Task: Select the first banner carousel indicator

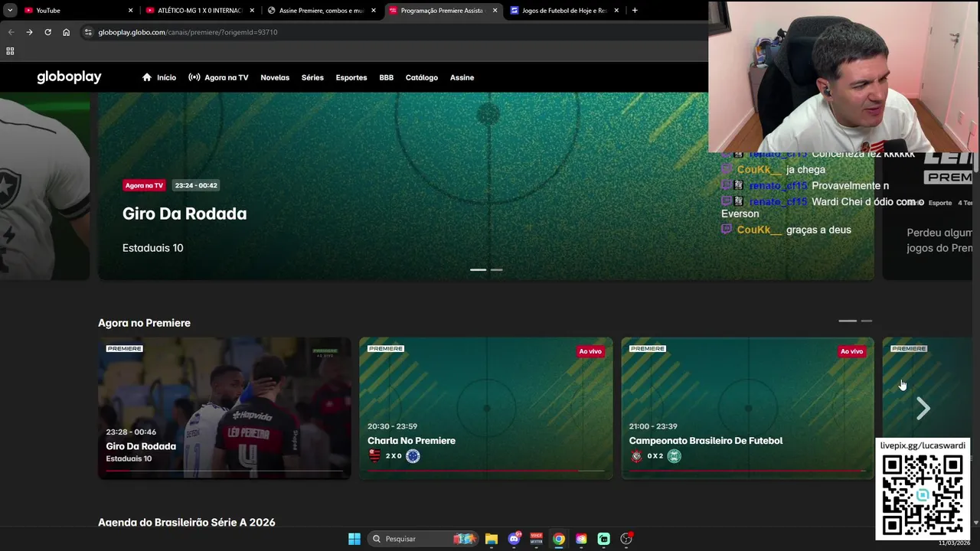Action: pyautogui.click(x=478, y=269)
